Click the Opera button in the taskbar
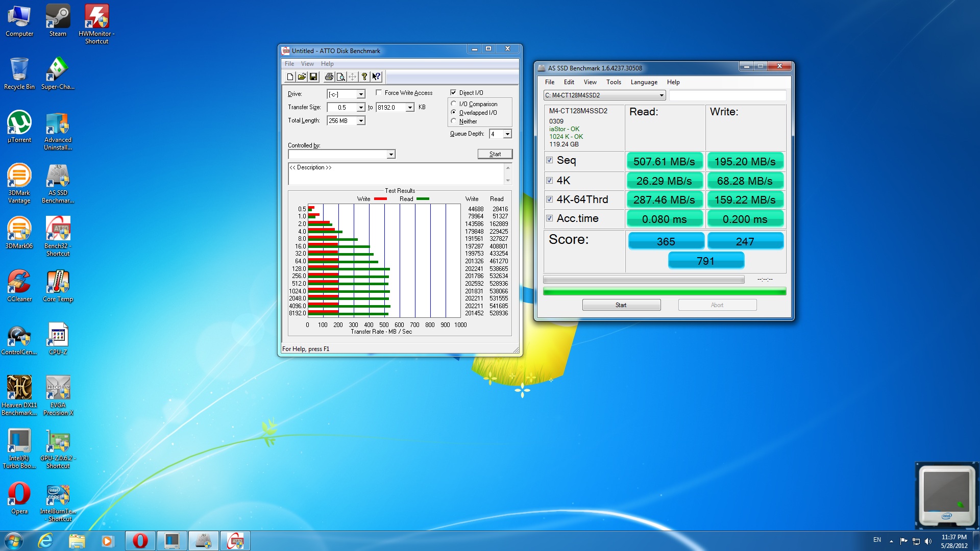The image size is (980, 551). [140, 541]
